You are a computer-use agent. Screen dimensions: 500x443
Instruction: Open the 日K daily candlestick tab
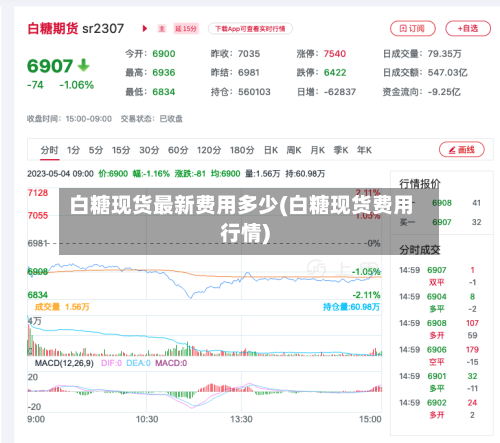pyautogui.click(x=271, y=150)
